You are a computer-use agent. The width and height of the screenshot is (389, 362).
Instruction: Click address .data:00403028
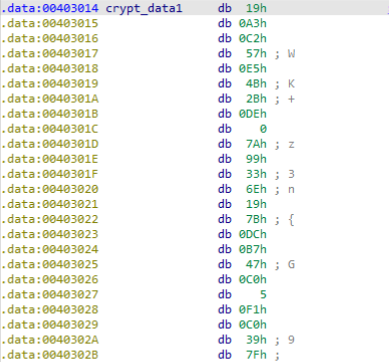coord(50,309)
